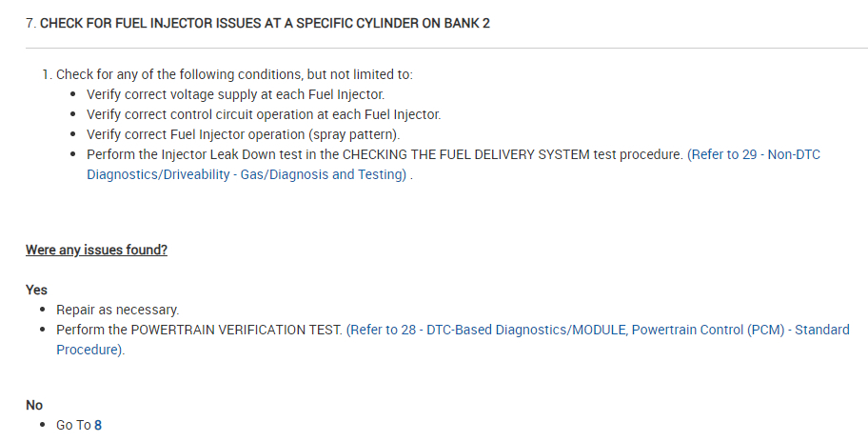Click the step 7 heading title
The height and width of the screenshot is (442, 868).
[x=257, y=23]
